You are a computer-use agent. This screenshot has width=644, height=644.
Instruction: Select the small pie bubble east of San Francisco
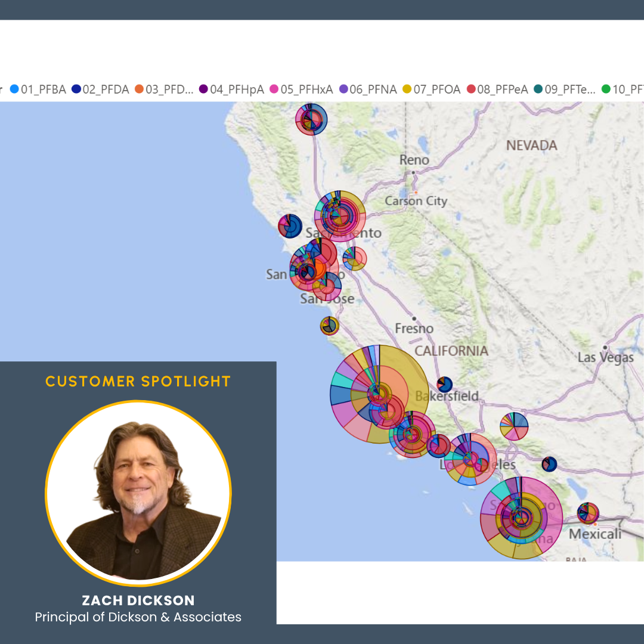[354, 258]
